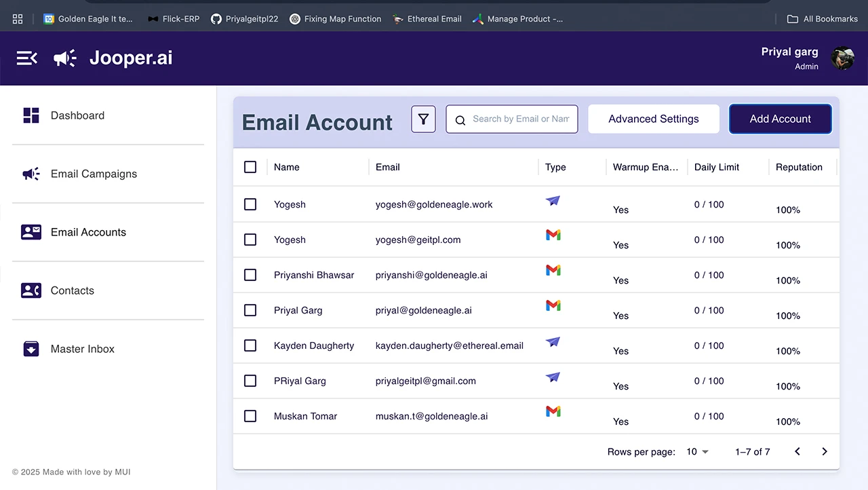Collapse sidebar with the hamburger menu icon
868x490 pixels.
tap(27, 58)
